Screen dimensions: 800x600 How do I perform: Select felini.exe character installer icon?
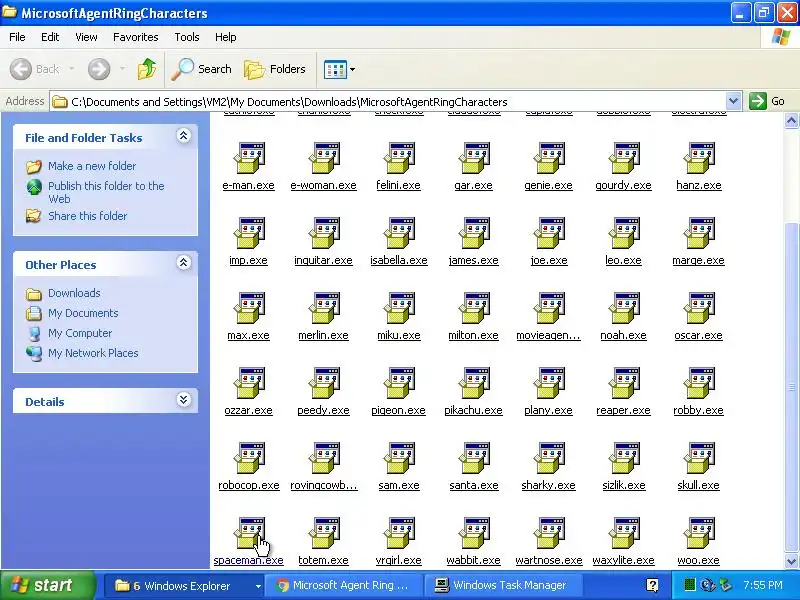[x=399, y=158]
